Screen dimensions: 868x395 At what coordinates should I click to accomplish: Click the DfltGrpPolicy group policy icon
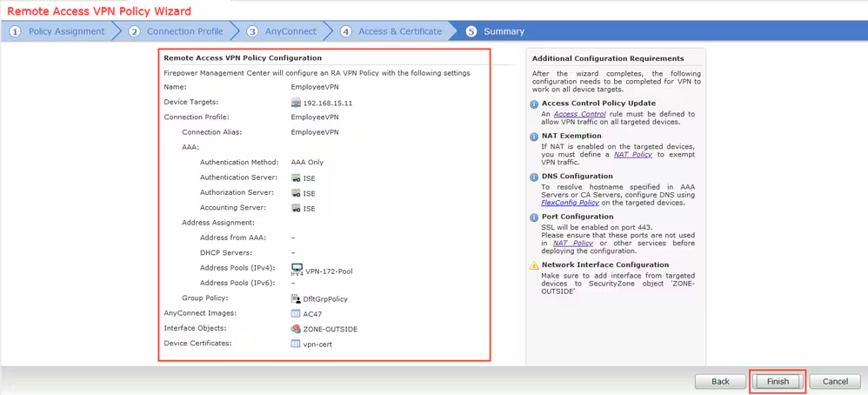coord(296,298)
